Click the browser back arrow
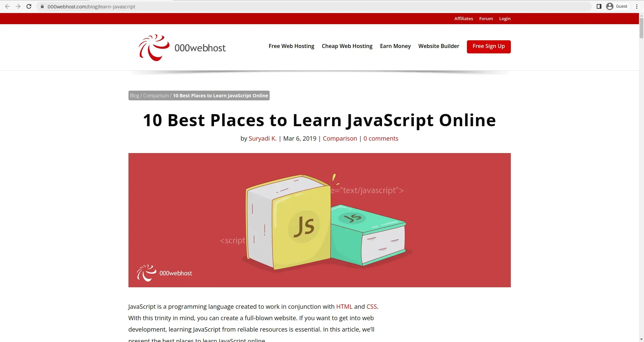644x342 pixels. coord(7,6)
